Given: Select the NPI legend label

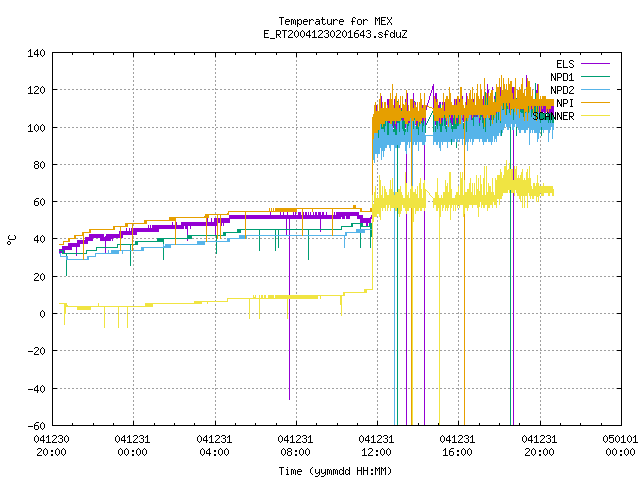Looking at the screenshot, I should click(565, 103).
